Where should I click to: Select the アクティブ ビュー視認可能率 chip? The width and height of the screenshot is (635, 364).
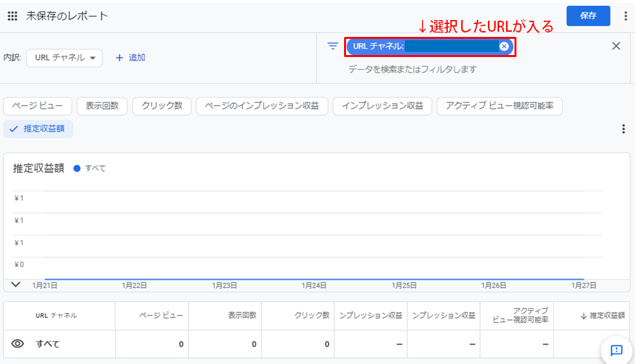(500, 106)
